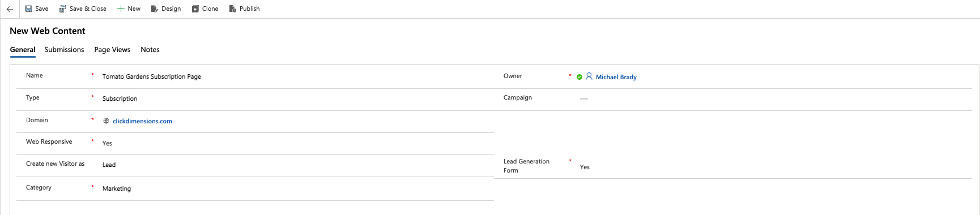Image resolution: width=980 pixels, height=215 pixels.
Task: Click the Domain field label
Action: coord(37,120)
